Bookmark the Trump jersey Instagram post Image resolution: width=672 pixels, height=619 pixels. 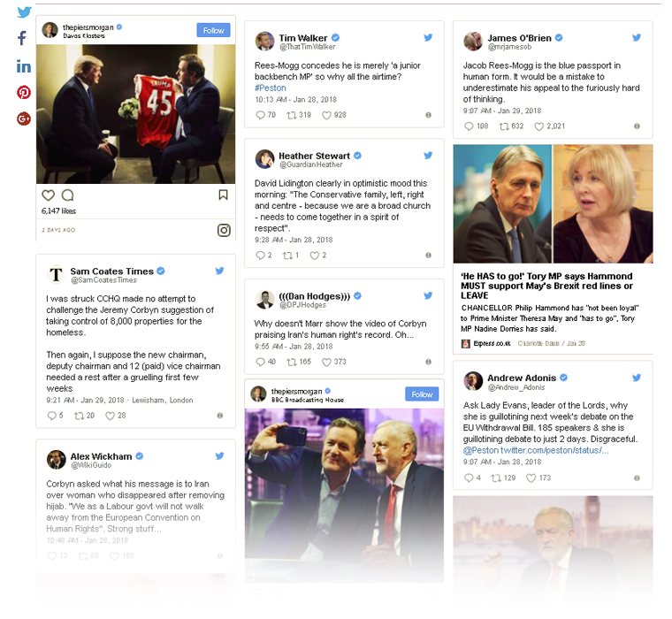pos(224,195)
